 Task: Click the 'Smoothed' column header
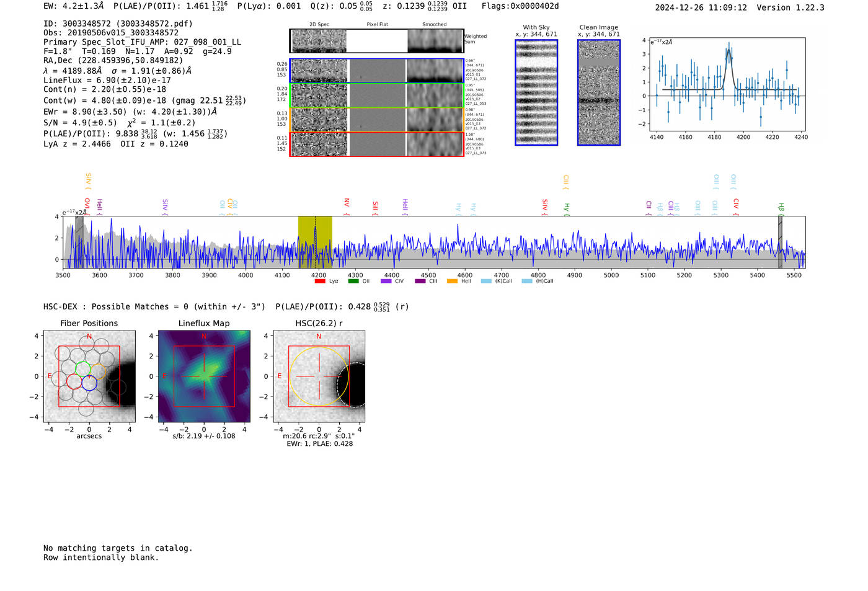435,25
